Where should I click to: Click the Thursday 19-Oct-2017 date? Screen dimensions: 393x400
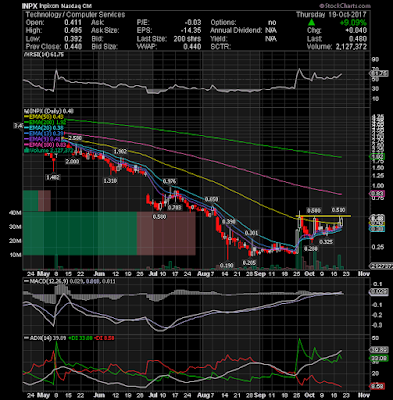click(x=331, y=15)
